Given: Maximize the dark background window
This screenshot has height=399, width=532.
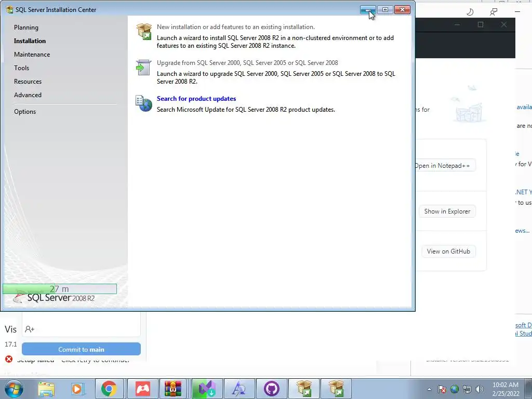Looking at the screenshot, I should coord(481,24).
